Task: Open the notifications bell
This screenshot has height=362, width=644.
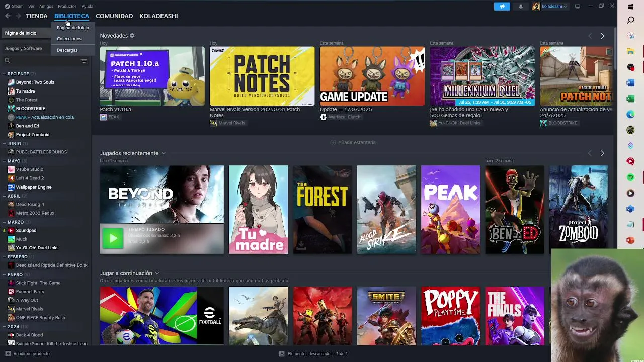Action: [x=521, y=6]
